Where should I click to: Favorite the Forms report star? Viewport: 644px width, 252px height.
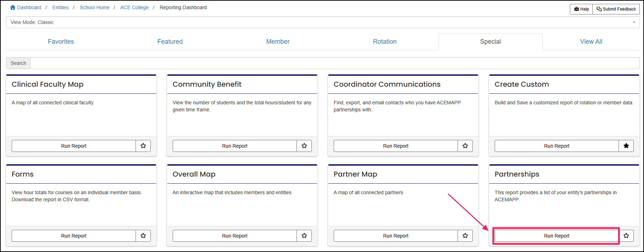[x=143, y=236]
